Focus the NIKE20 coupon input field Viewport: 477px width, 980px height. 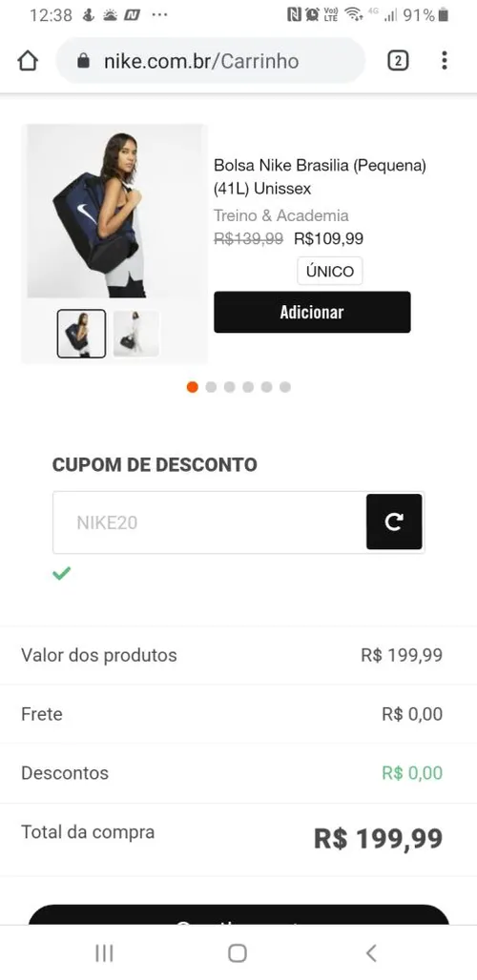click(210, 522)
